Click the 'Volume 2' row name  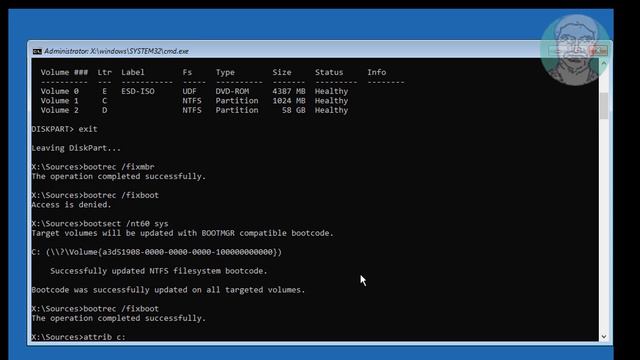point(60,110)
